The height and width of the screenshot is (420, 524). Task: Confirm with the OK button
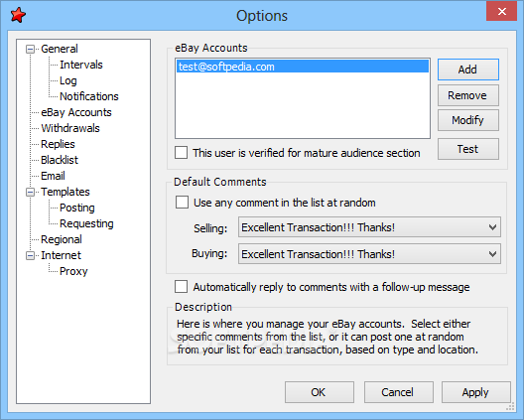[x=320, y=392]
